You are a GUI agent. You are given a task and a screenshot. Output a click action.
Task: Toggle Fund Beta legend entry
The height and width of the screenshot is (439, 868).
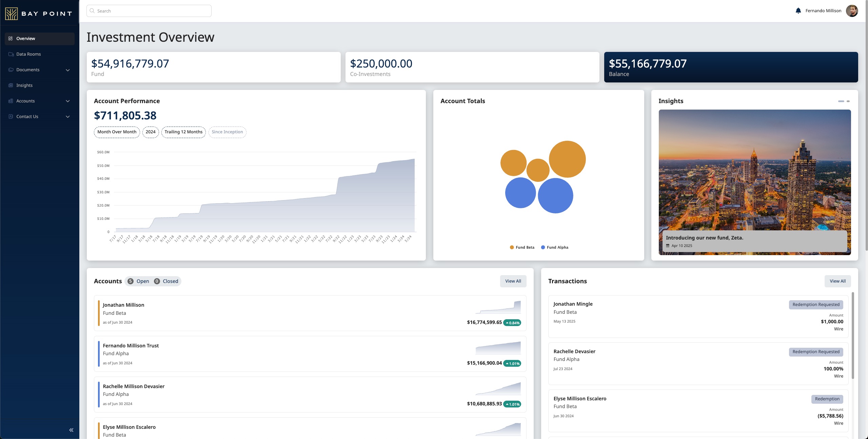522,248
